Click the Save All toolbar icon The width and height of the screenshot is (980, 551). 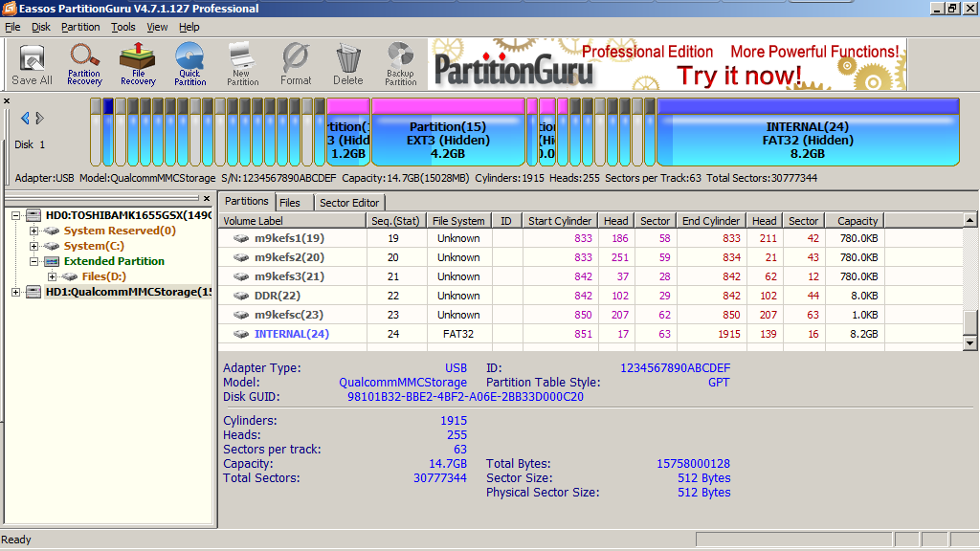[32, 64]
